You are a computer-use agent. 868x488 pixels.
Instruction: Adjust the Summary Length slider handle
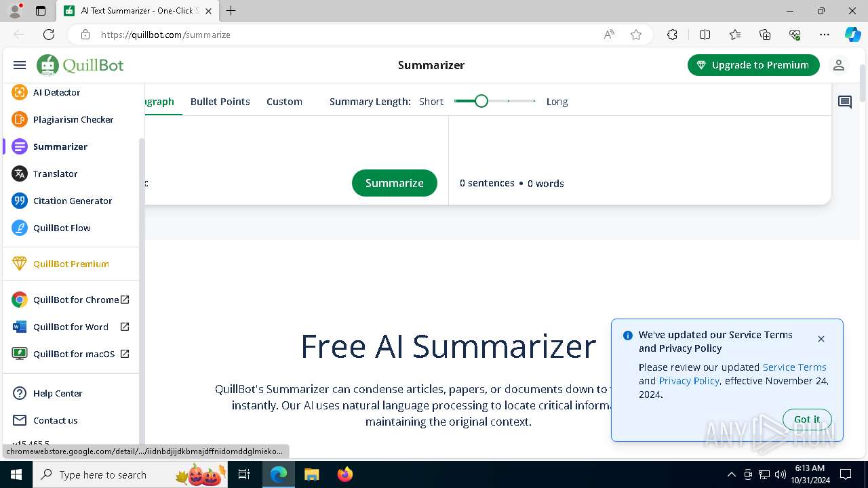click(481, 101)
